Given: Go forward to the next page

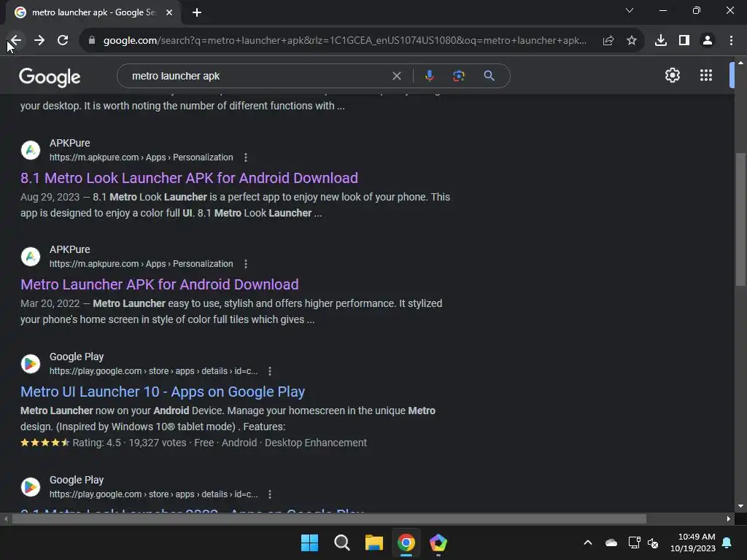Looking at the screenshot, I should (x=39, y=41).
